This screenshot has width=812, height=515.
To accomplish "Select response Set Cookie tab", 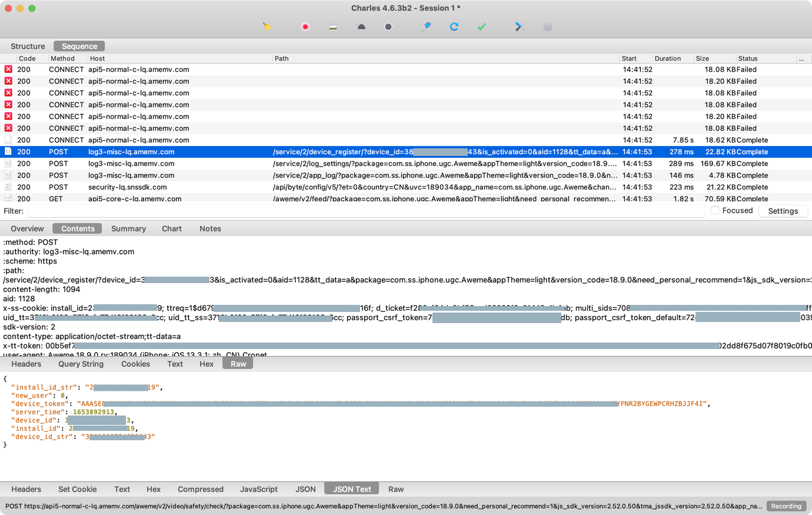I will [x=77, y=489].
